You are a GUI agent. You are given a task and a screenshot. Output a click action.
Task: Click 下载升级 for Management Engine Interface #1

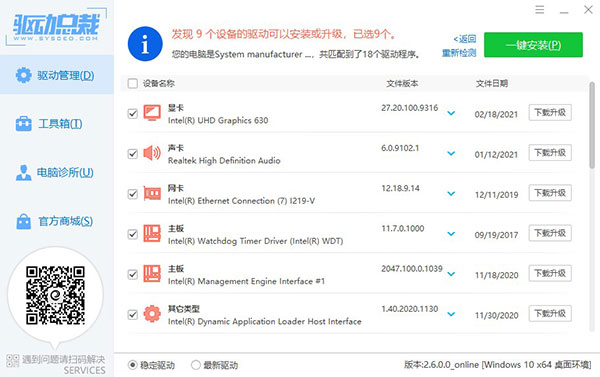[x=550, y=273]
